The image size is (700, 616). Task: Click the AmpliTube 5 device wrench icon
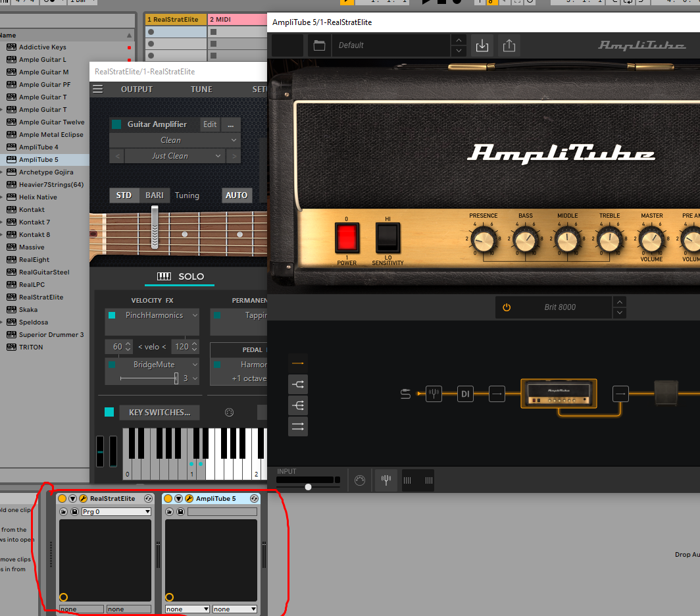click(189, 498)
